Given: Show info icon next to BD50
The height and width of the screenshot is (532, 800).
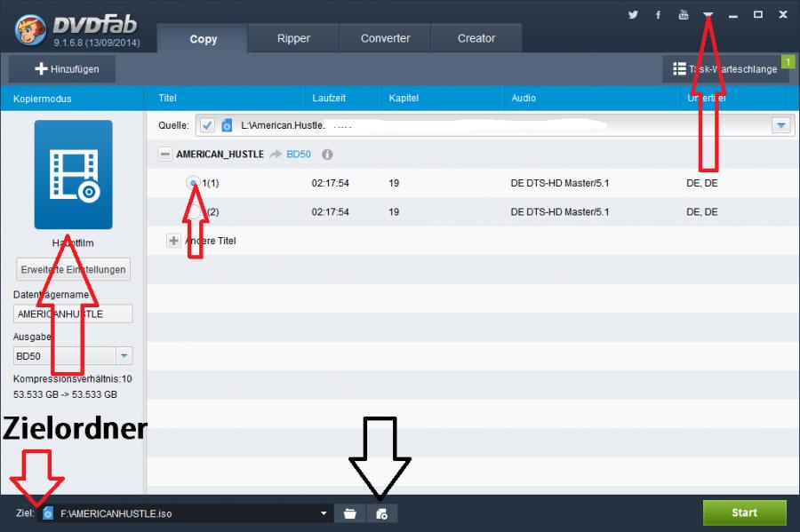Looking at the screenshot, I should click(x=327, y=155).
